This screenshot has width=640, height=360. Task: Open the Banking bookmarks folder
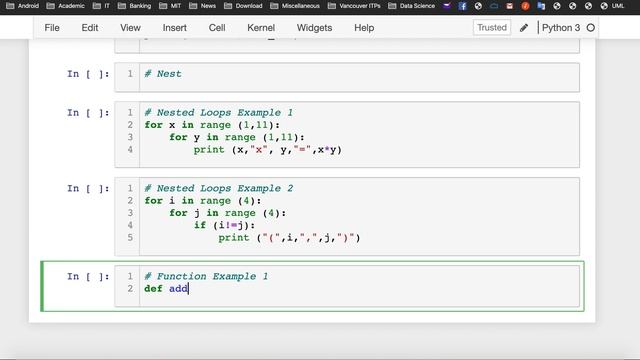click(x=134, y=6)
